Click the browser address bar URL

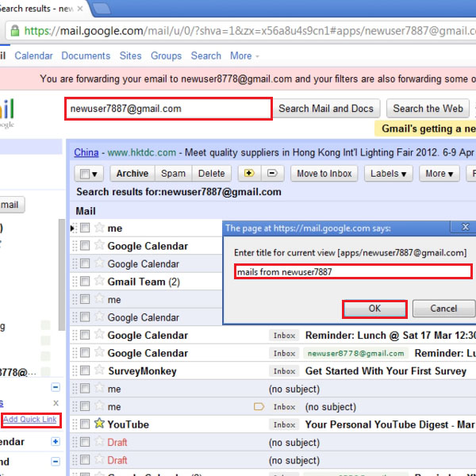pyautogui.click(x=249, y=31)
